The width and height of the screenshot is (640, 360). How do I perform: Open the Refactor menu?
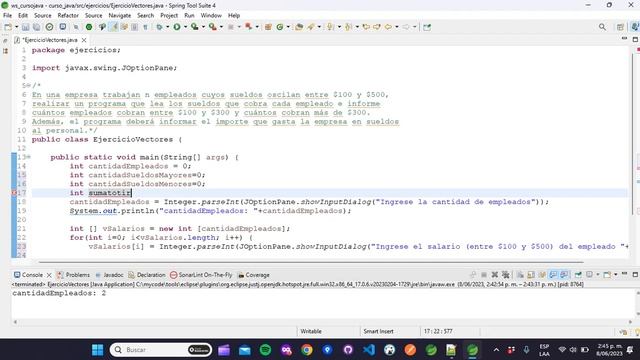68,16
